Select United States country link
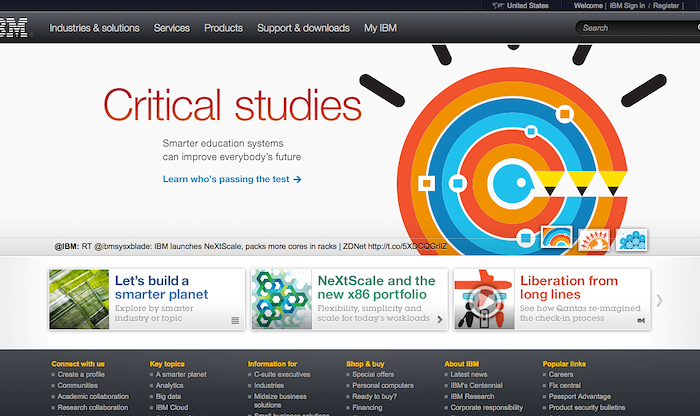Screen dimensions: 700x416 point(528,6)
